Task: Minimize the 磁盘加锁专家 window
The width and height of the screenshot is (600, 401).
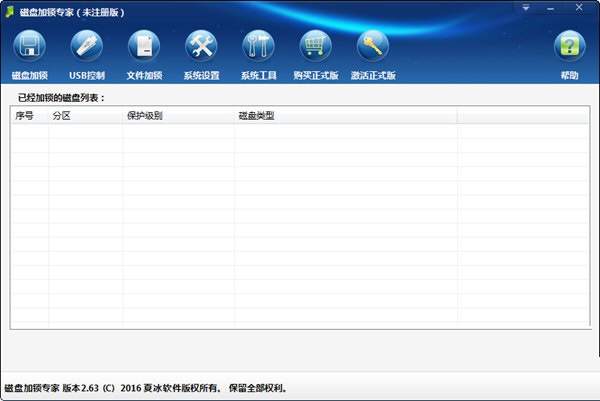Action: (550, 8)
